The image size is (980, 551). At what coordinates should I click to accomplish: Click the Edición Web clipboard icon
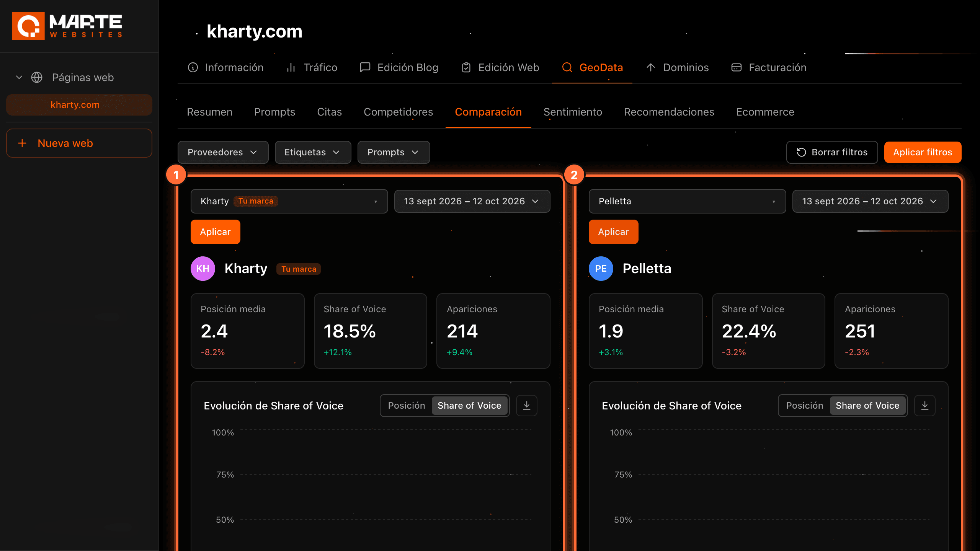[x=466, y=67]
